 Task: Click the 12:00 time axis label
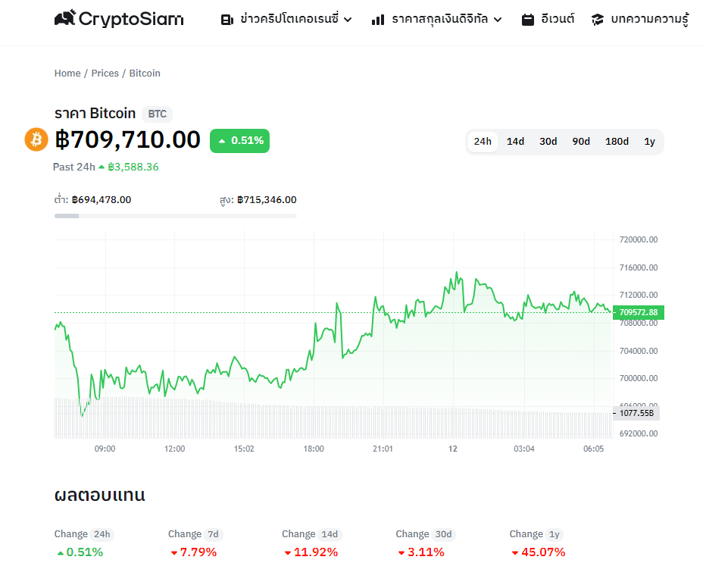tap(175, 449)
